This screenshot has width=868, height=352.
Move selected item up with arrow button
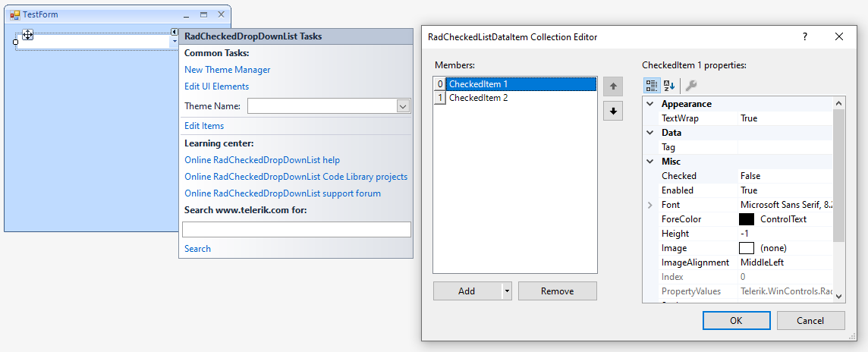[613, 86]
